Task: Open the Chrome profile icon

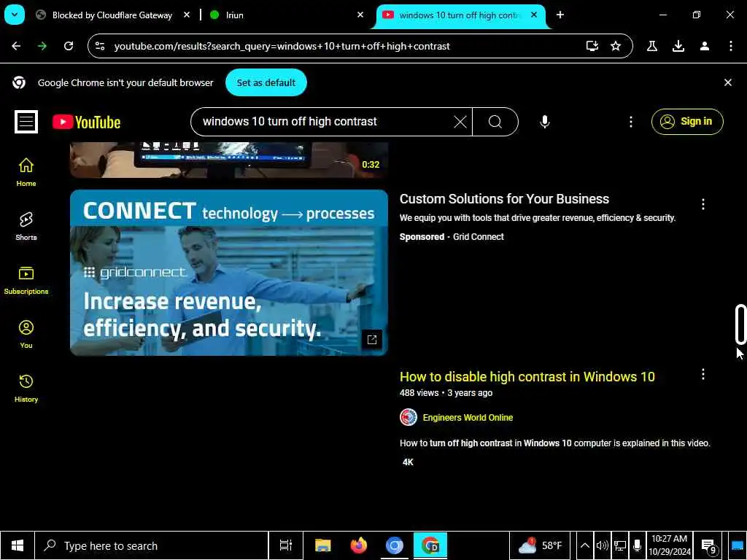Action: coord(705,46)
